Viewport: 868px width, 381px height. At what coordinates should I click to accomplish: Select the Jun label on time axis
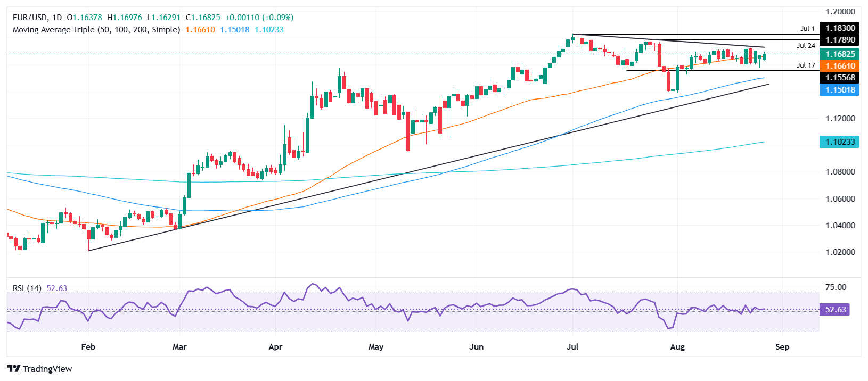(x=476, y=347)
